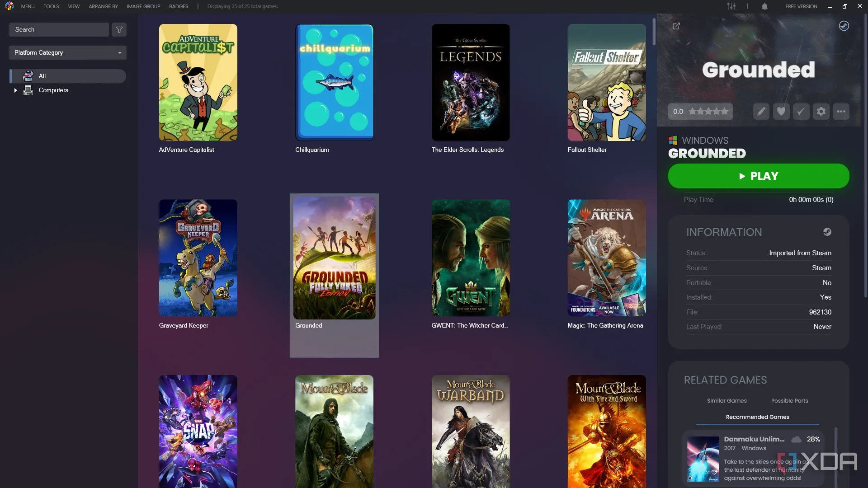Select Mount & Blade With Fire and Sword cover
Viewport: 868px width, 488px height.
pyautogui.click(x=607, y=432)
